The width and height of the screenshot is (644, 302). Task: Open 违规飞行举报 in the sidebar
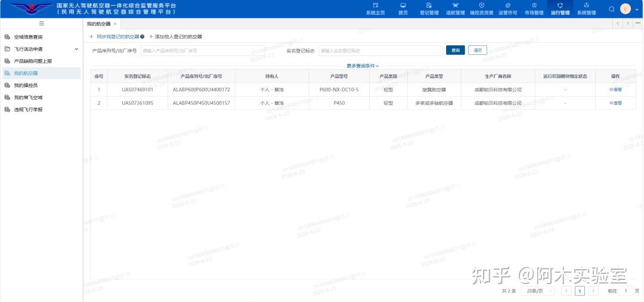28,110
